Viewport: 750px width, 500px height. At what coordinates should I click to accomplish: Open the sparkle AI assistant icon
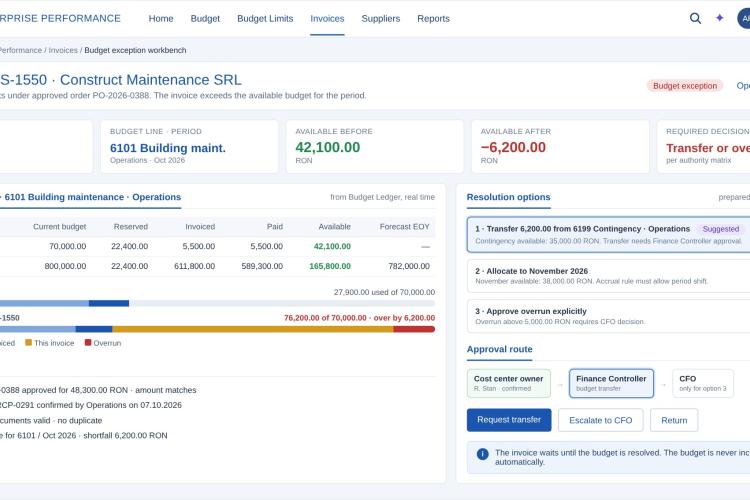719,18
